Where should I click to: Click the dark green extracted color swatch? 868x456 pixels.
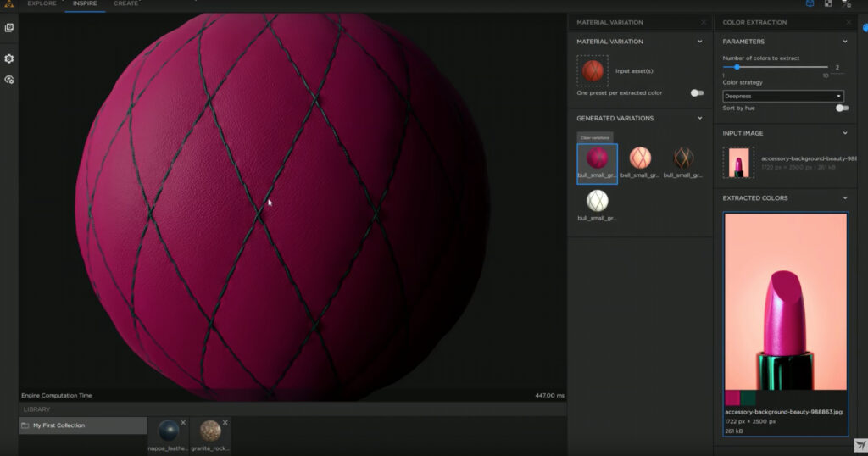747,398
